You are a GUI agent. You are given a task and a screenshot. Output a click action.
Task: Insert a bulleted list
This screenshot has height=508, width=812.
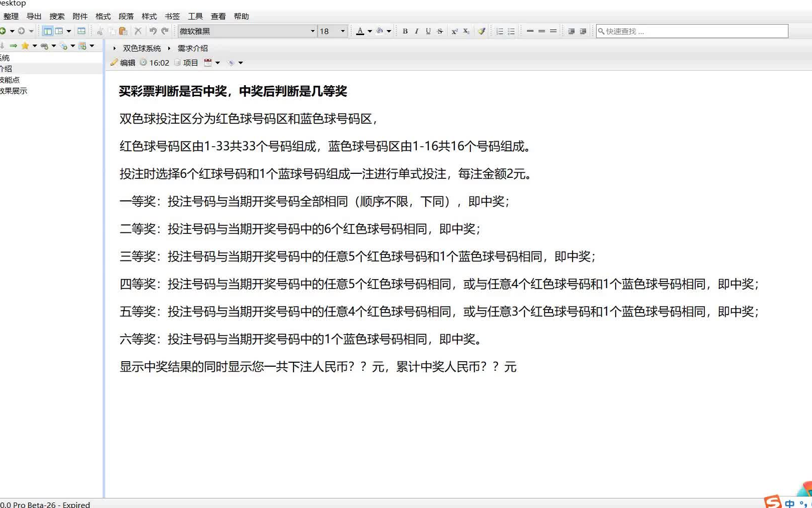pyautogui.click(x=511, y=31)
